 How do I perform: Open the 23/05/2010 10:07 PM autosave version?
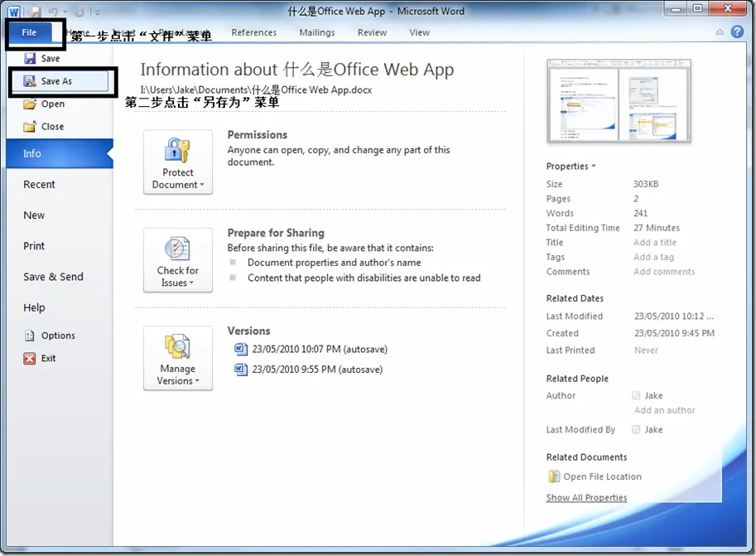click(320, 349)
